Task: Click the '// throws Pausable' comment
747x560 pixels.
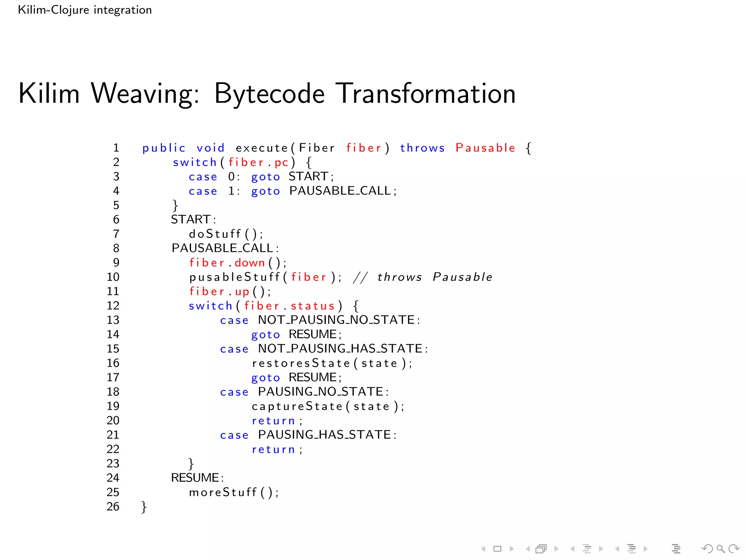Action: (423, 277)
